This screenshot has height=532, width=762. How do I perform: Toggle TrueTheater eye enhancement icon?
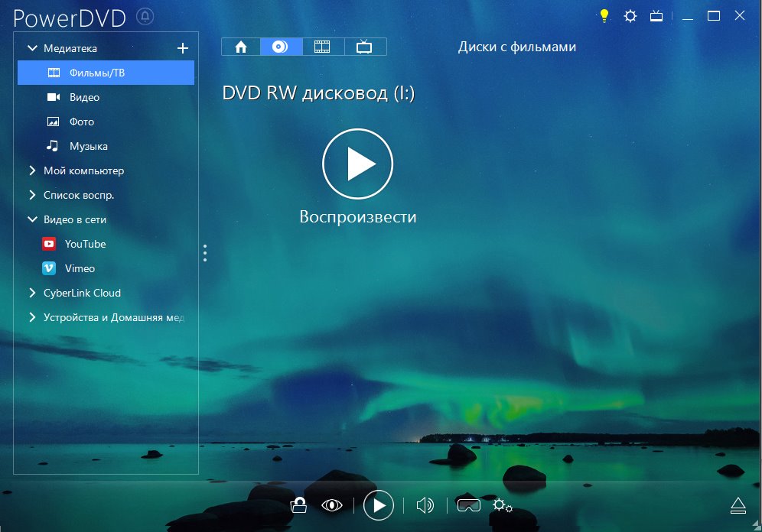[331, 504]
